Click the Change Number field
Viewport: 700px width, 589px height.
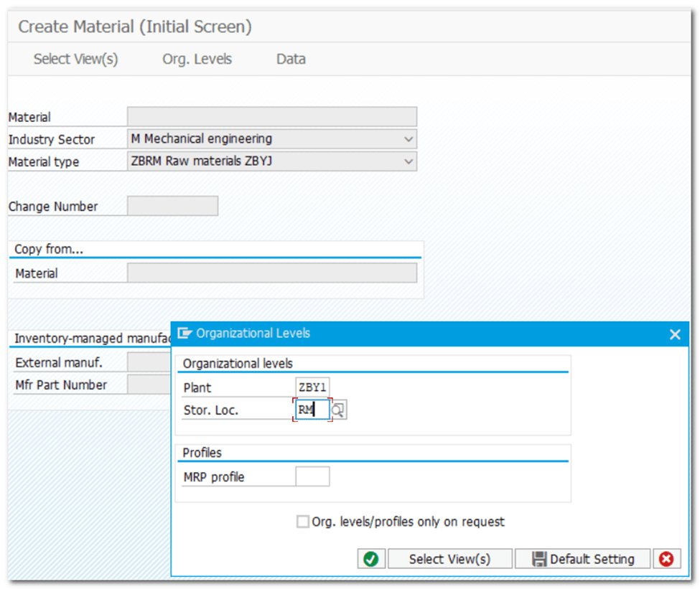click(172, 206)
